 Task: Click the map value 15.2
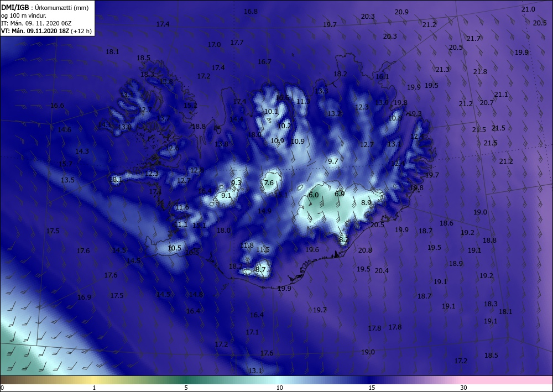coord(190,105)
